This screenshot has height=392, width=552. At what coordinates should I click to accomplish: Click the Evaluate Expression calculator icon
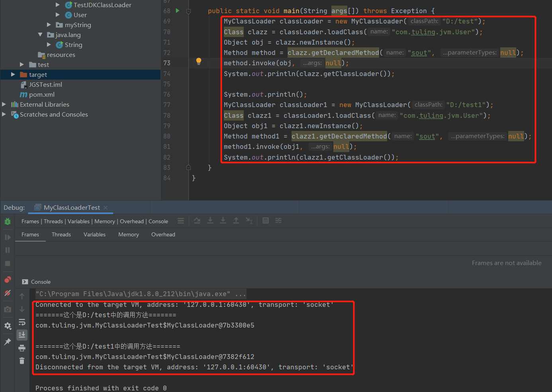pos(266,220)
